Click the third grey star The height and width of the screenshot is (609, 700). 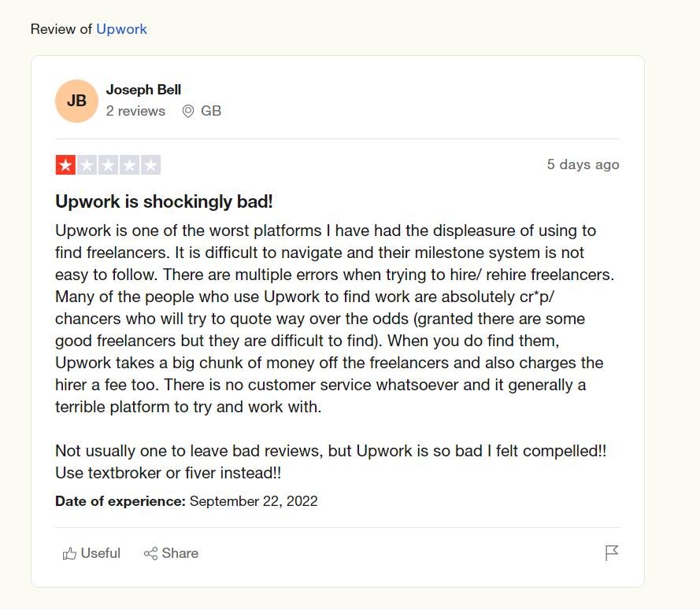(108, 165)
